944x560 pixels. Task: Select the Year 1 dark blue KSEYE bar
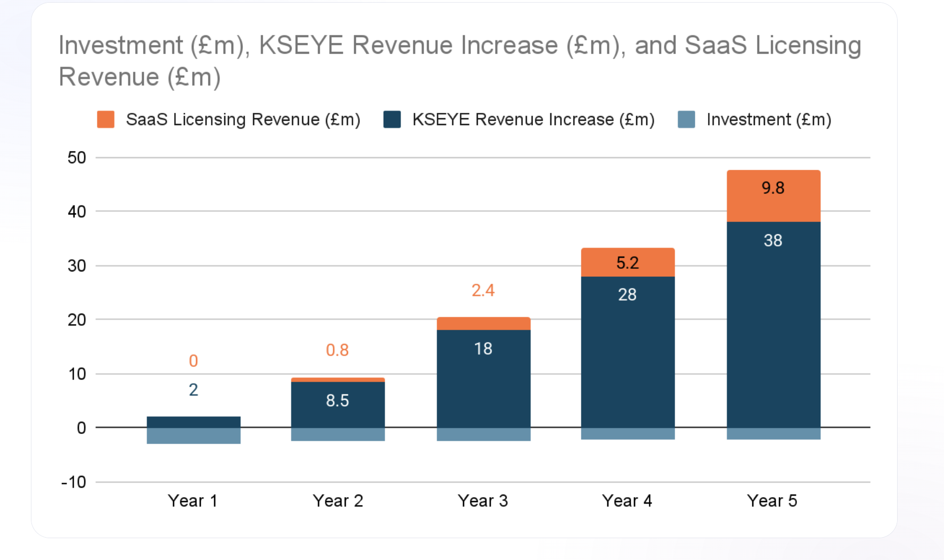click(193, 422)
